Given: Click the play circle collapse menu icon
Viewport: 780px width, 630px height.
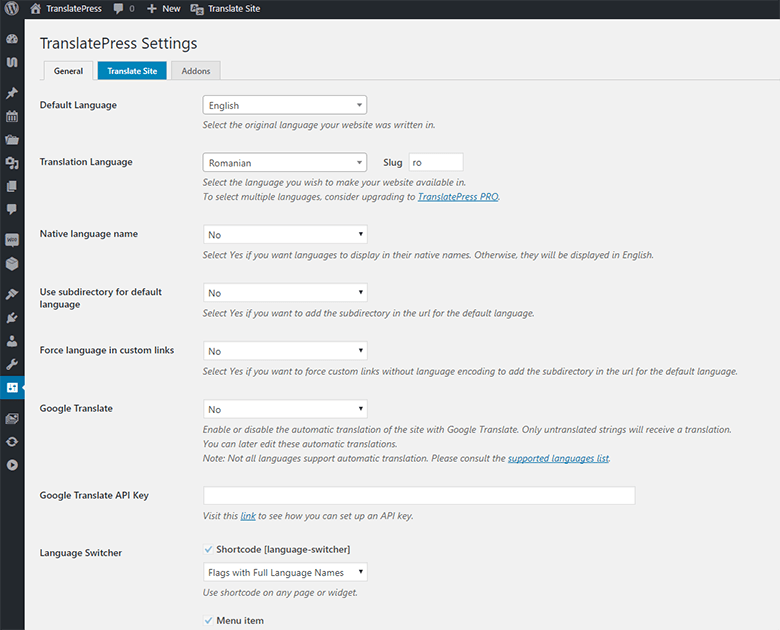Looking at the screenshot, I should pos(12,465).
